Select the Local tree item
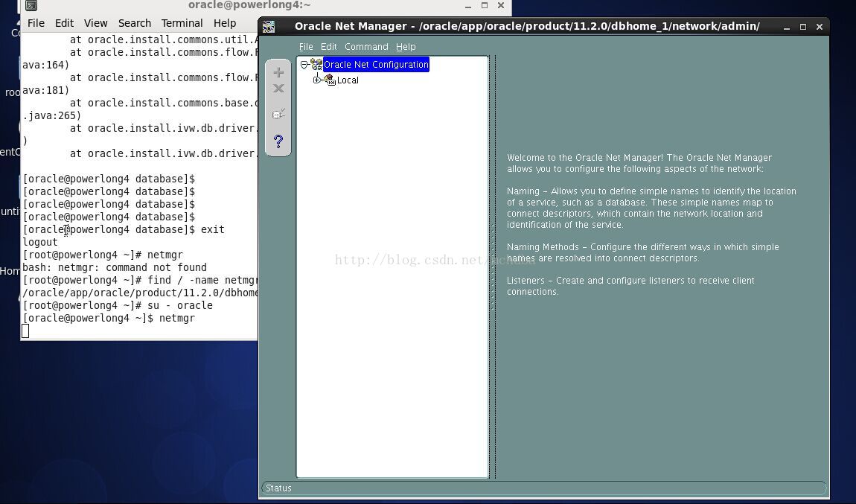The width and height of the screenshot is (856, 504). click(348, 80)
